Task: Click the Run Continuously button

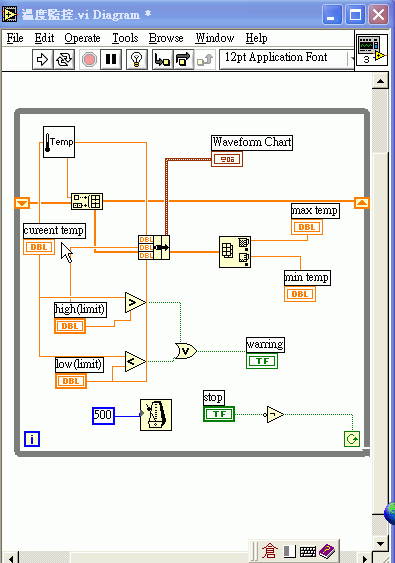Action: 64,59
